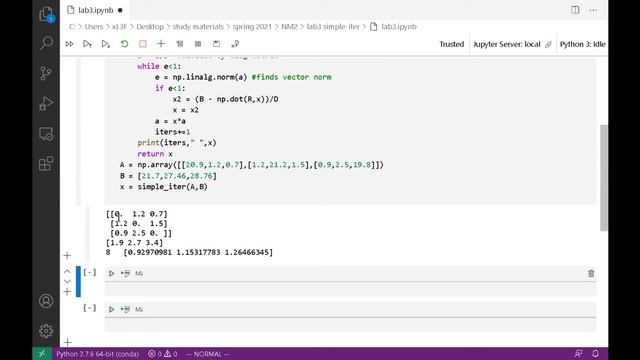Run selected cell and add below
This screenshot has width=640, height=360.
125,273
